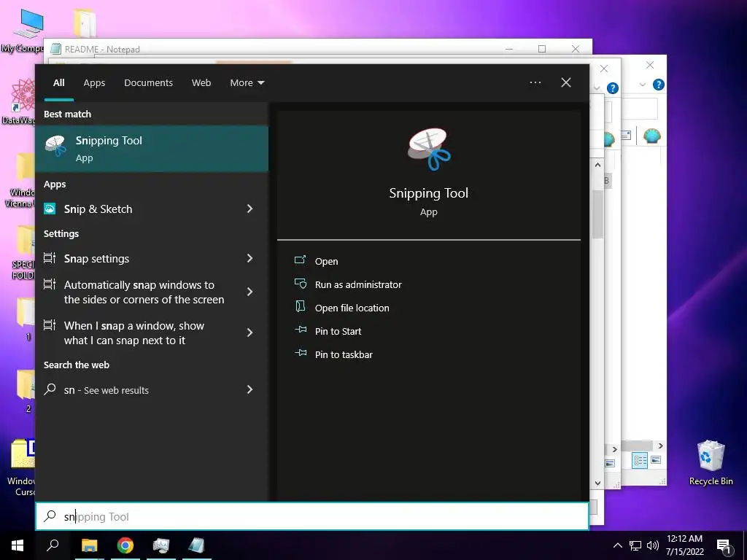Click the blue help icon in rear window
Screen dimensions: 747x560
[659, 85]
